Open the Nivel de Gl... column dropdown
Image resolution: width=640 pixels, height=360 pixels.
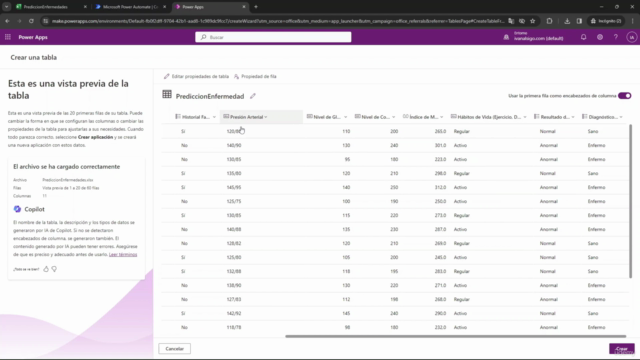(x=345, y=117)
